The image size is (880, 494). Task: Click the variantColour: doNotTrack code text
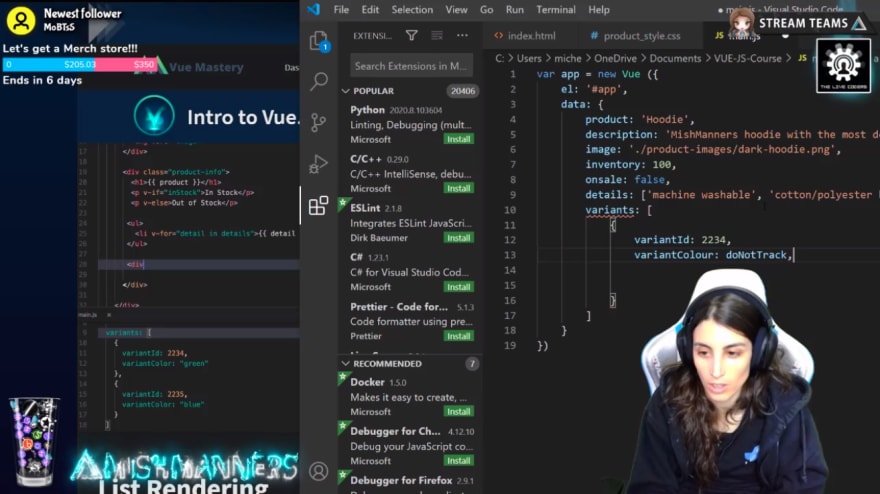coord(713,255)
